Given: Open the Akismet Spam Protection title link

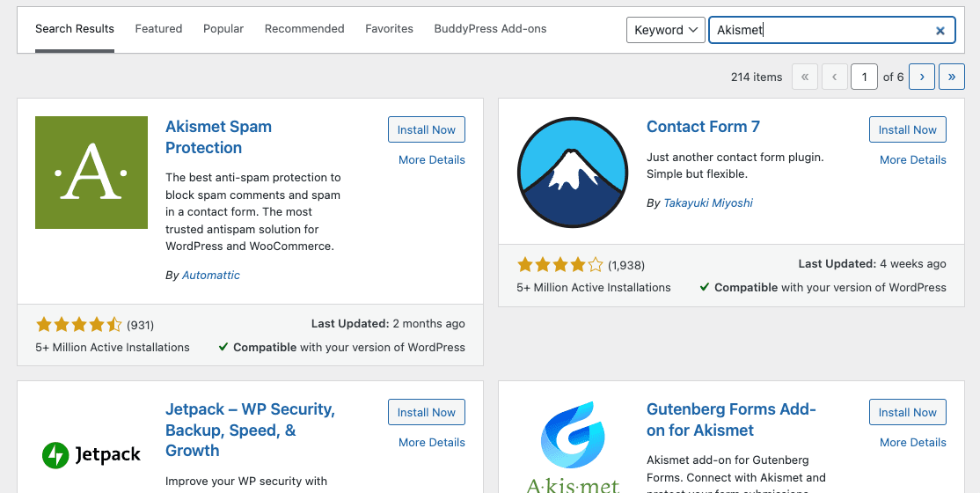Looking at the screenshot, I should 218,137.
